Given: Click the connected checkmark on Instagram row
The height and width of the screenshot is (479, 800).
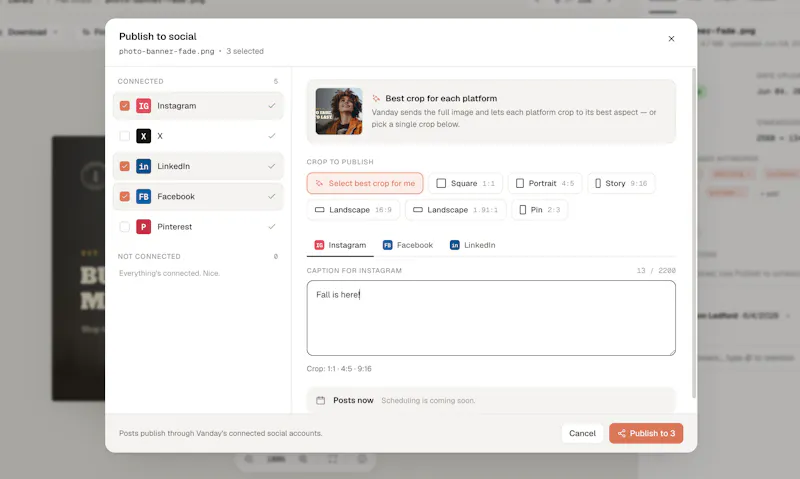Looking at the screenshot, I should (x=272, y=106).
